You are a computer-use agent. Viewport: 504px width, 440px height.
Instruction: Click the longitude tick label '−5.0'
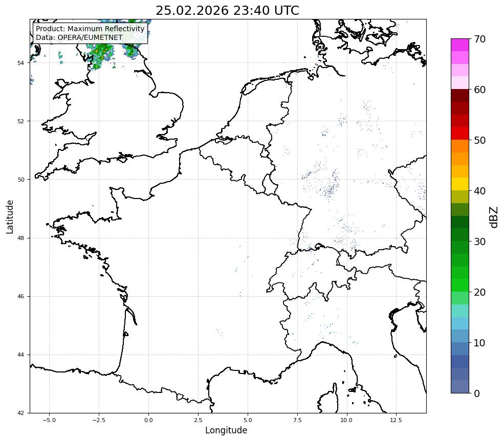(49, 420)
